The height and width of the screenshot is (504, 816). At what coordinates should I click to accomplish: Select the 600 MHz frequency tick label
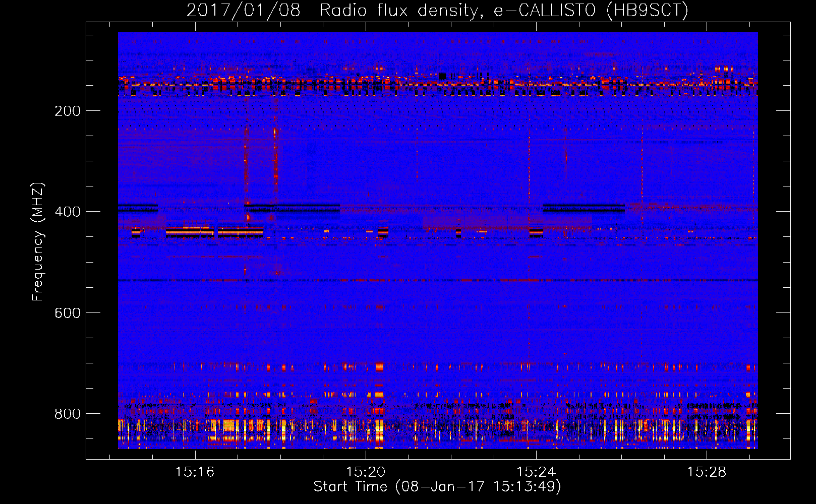pos(68,313)
